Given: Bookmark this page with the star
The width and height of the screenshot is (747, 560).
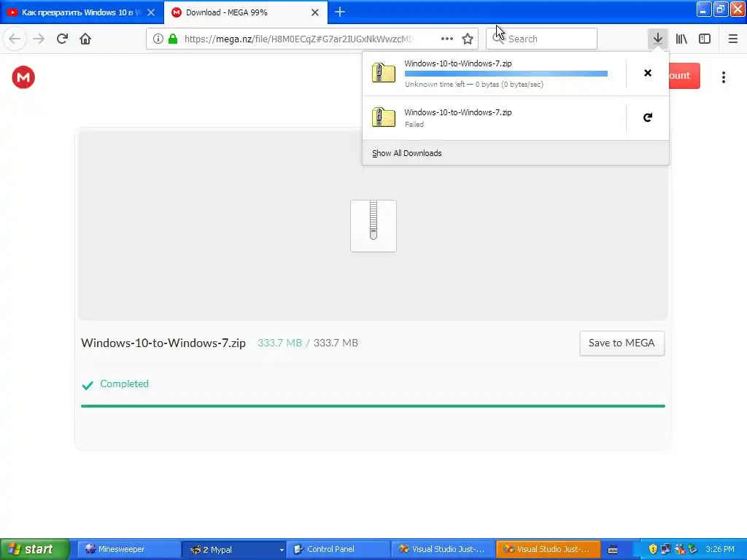Looking at the screenshot, I should pos(468,39).
